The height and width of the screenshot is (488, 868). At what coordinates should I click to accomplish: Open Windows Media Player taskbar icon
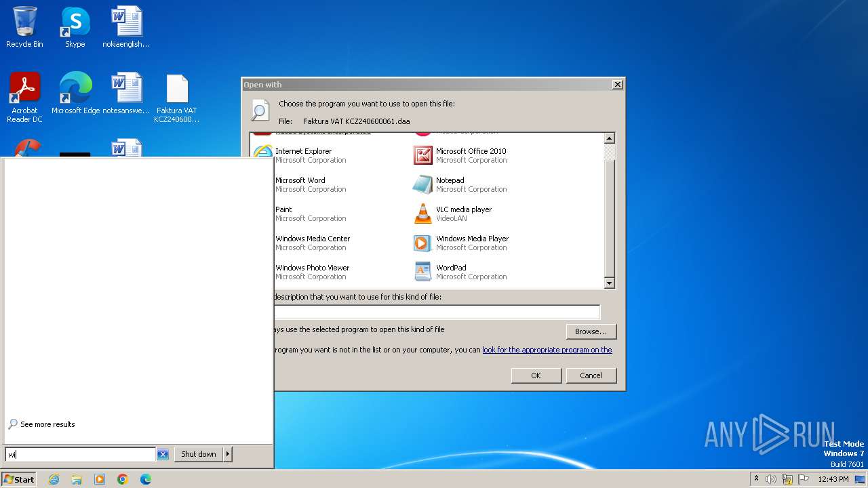100,479
